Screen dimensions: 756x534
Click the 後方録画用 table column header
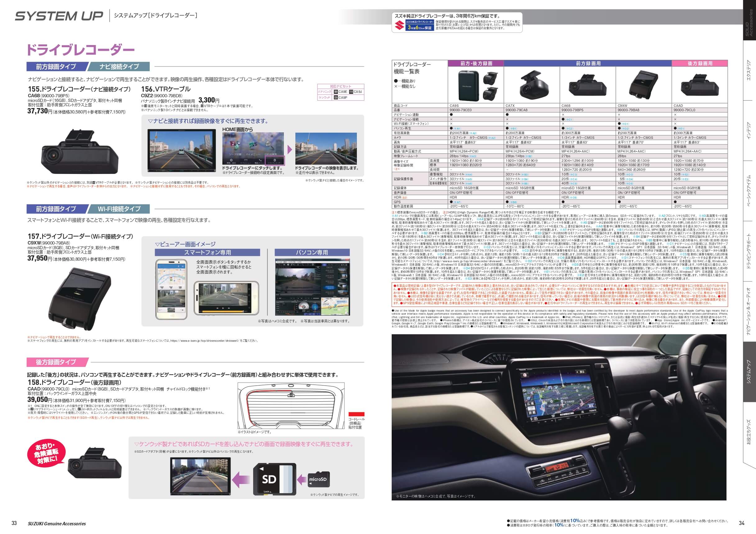coord(700,63)
